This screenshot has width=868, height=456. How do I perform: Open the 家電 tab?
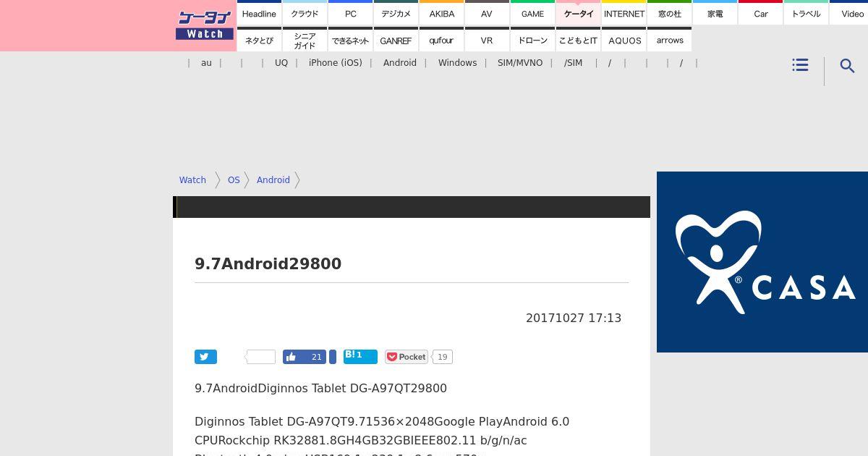[x=715, y=14]
